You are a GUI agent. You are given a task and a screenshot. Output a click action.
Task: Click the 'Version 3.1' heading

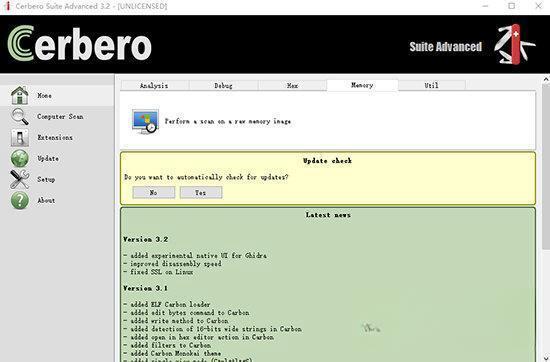(x=146, y=288)
